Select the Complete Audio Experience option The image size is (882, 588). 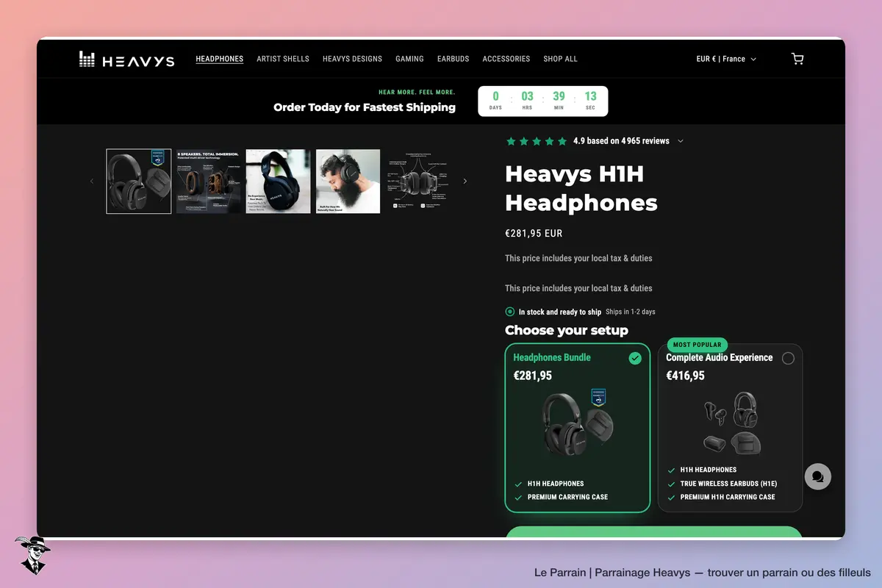(x=730, y=428)
